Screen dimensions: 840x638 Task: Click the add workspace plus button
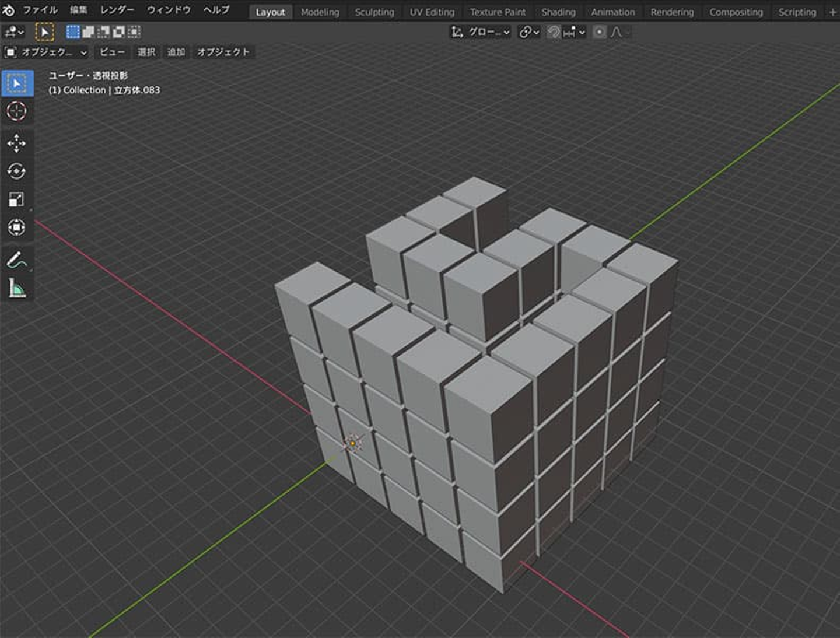click(832, 12)
